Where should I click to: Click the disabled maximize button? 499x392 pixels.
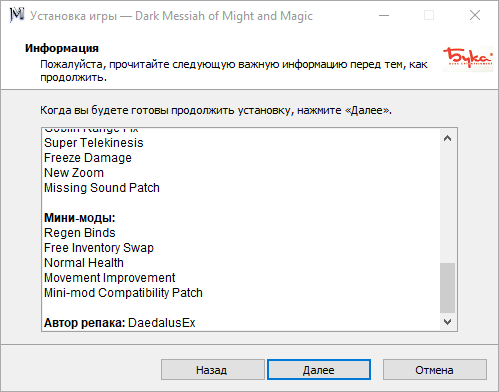point(429,15)
